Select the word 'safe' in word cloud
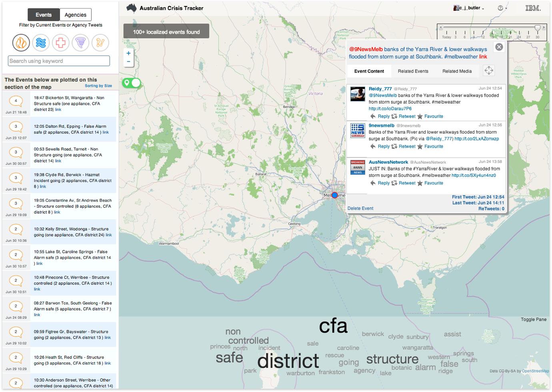The width and height of the screenshot is (552, 392). (229, 357)
